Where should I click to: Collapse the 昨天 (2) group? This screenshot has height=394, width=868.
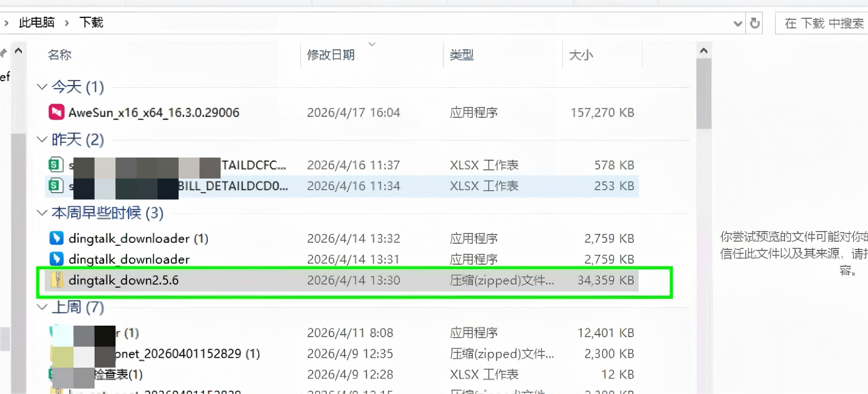pos(41,140)
